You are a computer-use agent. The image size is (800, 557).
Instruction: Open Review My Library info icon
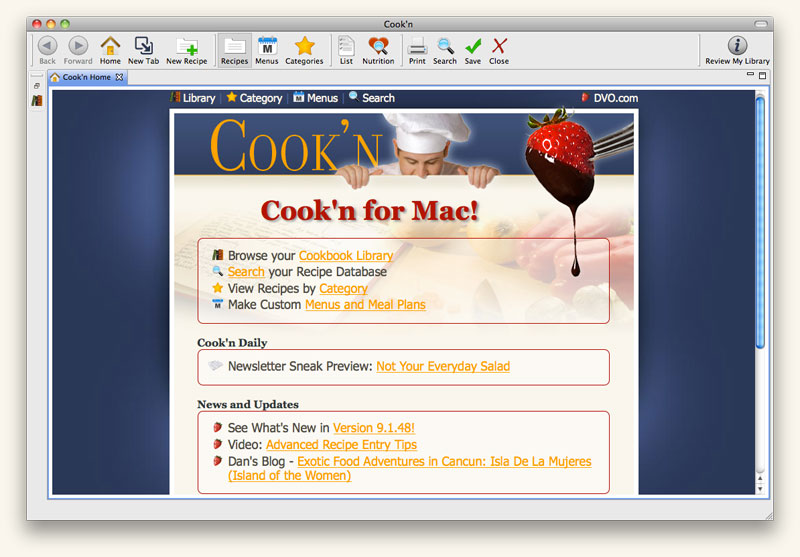[737, 50]
